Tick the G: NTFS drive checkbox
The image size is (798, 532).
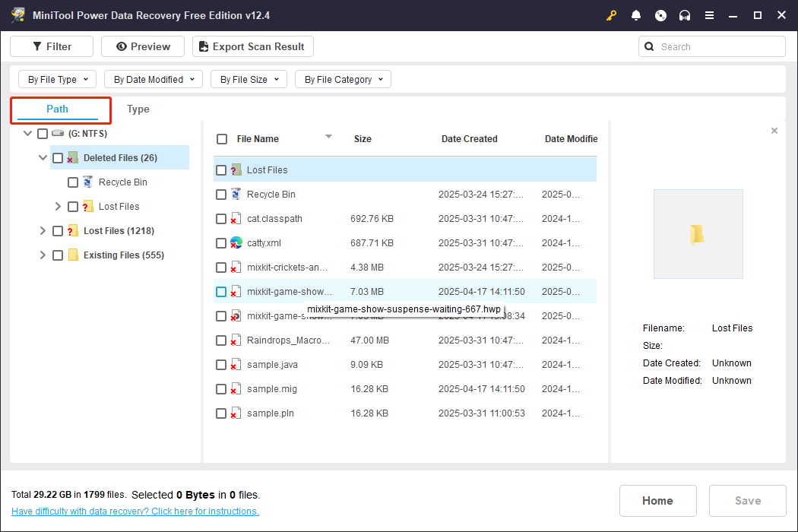43,134
